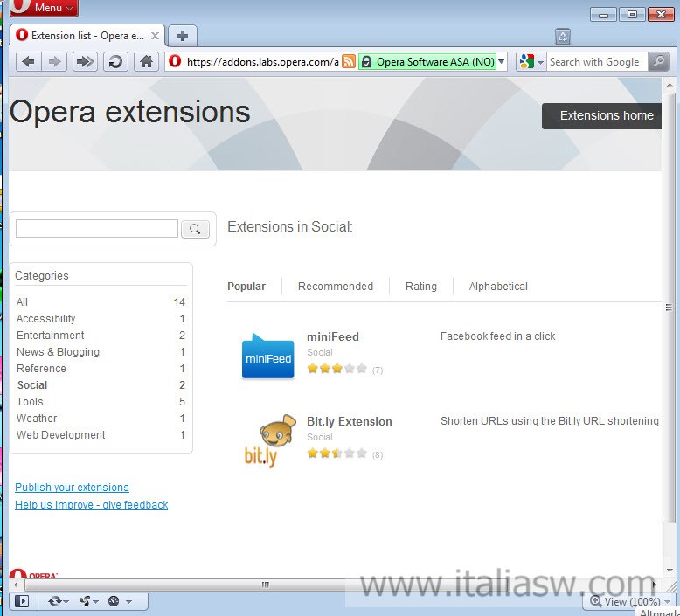Click the Opera icon in address bar
This screenshot has width=680, height=616.
click(x=175, y=61)
